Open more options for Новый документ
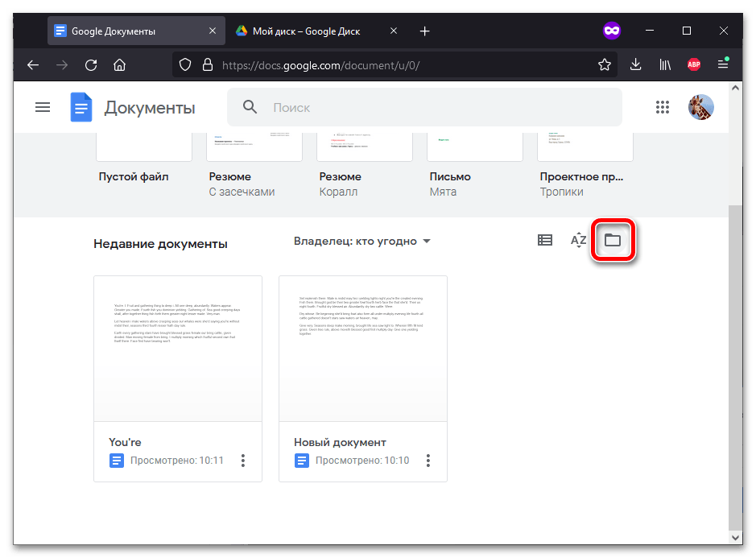This screenshot has width=756, height=558. coord(428,461)
